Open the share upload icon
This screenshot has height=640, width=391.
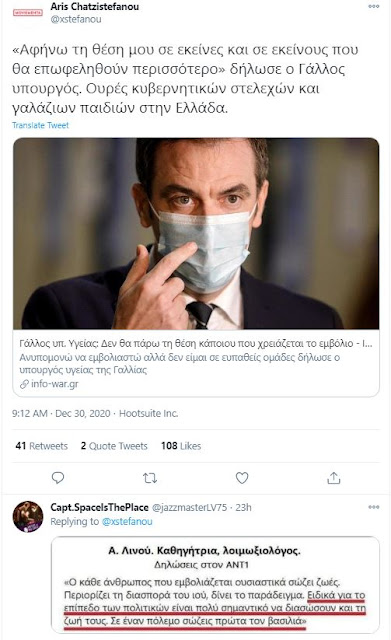(333, 478)
